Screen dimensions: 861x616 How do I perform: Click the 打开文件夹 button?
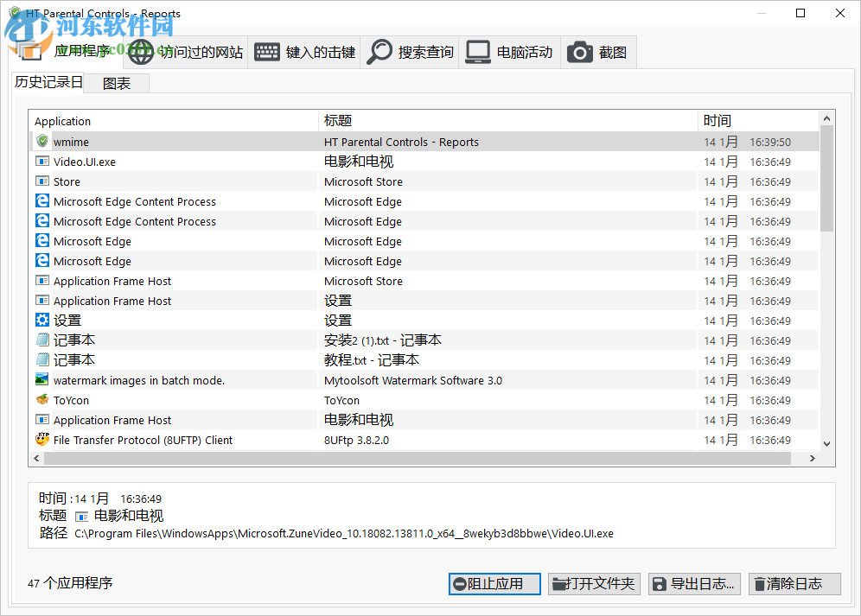[x=594, y=584]
